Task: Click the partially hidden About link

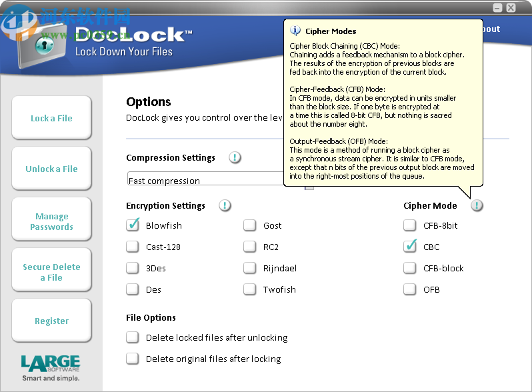Action: [491, 29]
